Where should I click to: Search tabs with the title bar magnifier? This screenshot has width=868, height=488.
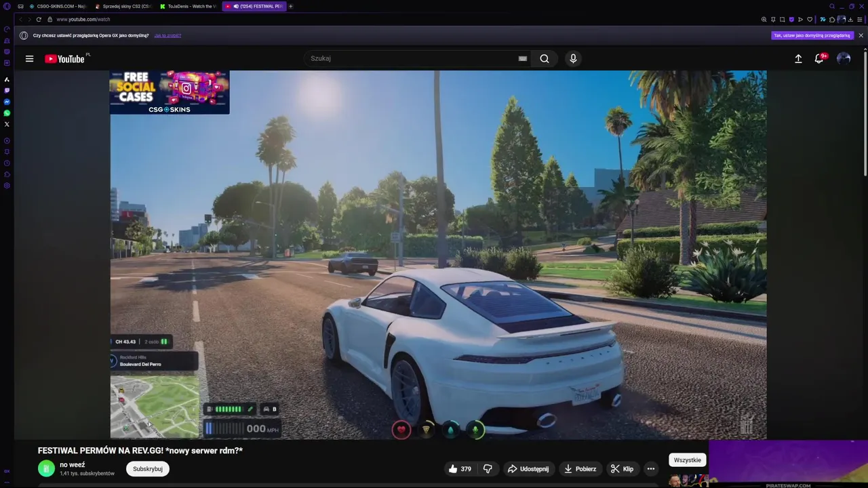(832, 6)
